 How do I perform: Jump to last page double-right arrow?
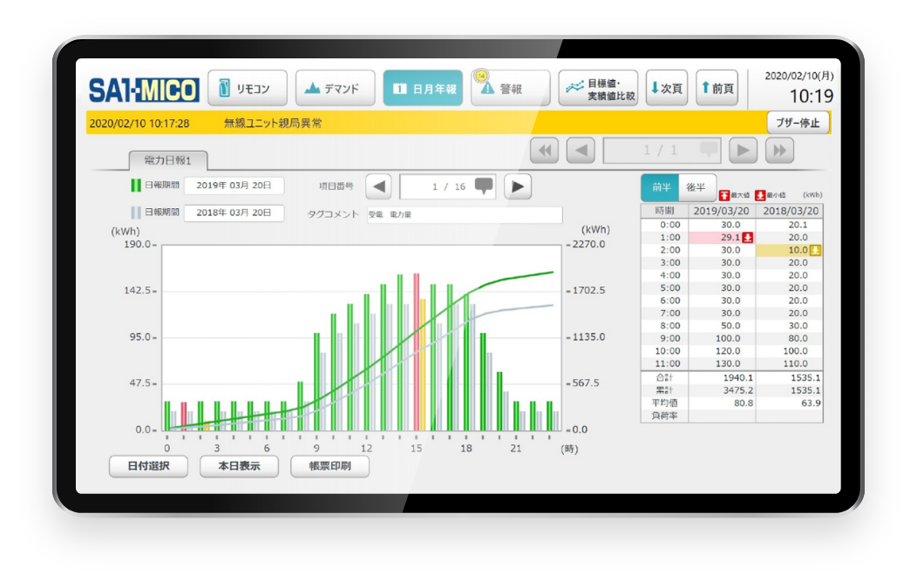coord(779,150)
